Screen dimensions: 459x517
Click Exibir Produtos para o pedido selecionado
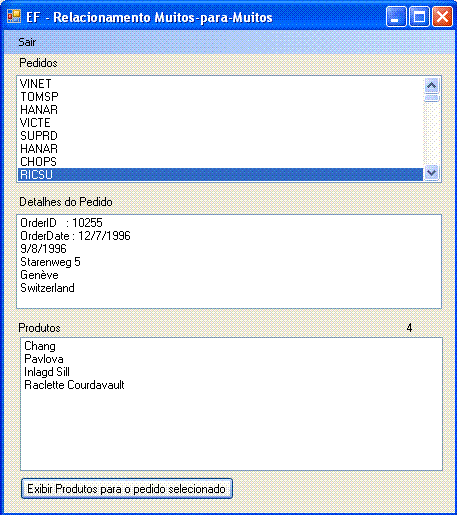point(127,489)
